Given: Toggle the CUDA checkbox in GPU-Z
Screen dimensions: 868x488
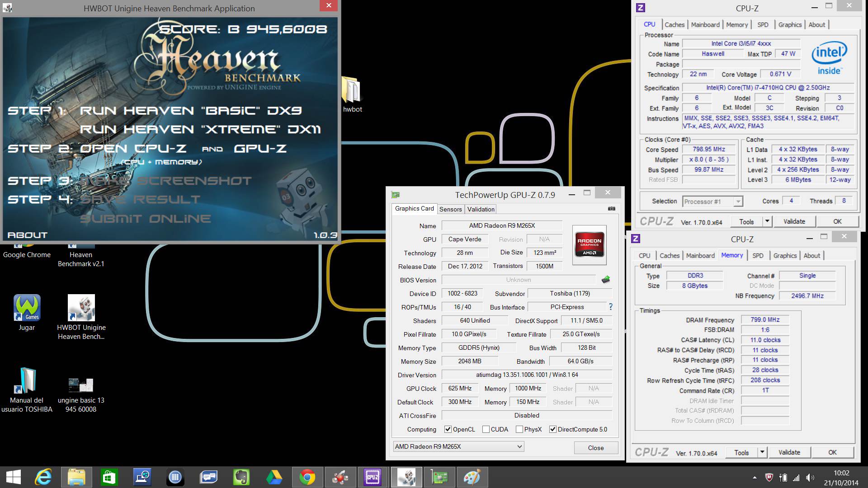Looking at the screenshot, I should pos(486,429).
